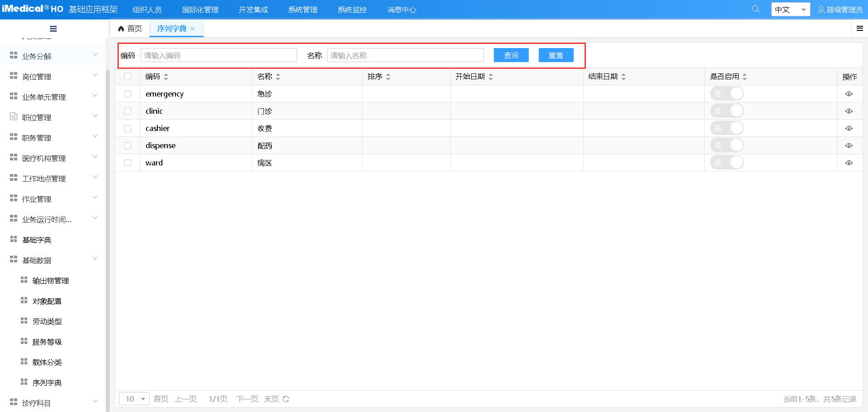This screenshot has width=868, height=412.
Task: Click the hamburger icon at the top of the sidebar
Action: [53, 29]
